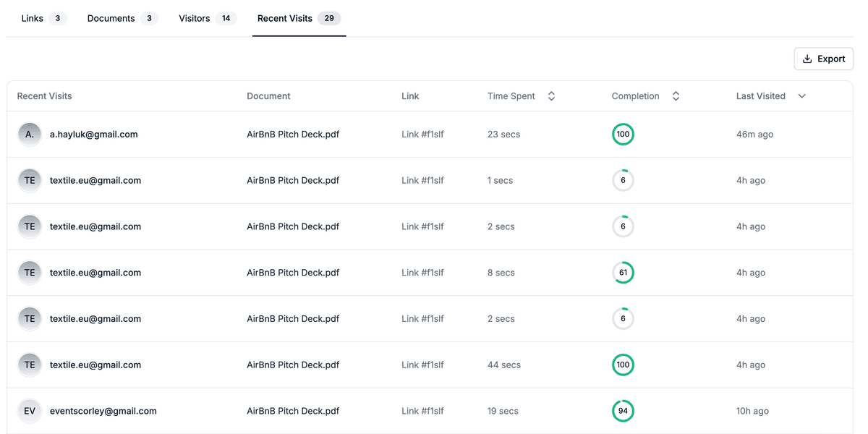The image size is (868, 434).
Task: Click AirBnB Pitch Deck.pdf in the a.hayluk row
Action: pos(293,135)
